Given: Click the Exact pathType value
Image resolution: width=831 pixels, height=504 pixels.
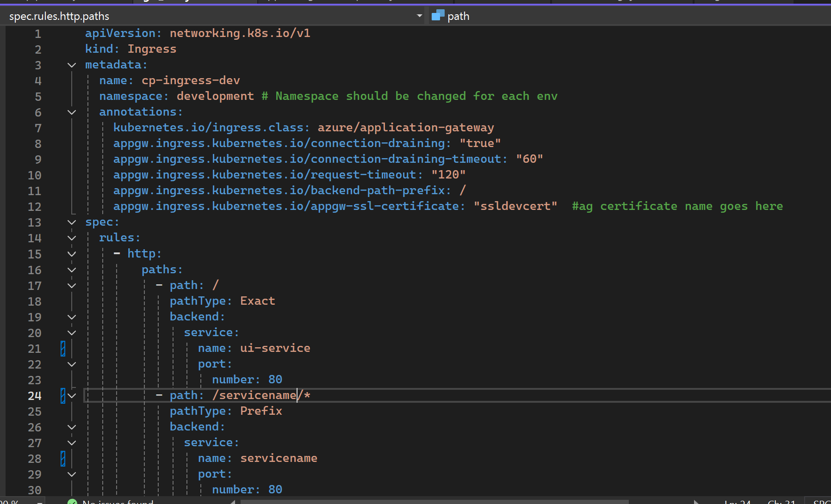Looking at the screenshot, I should [257, 301].
